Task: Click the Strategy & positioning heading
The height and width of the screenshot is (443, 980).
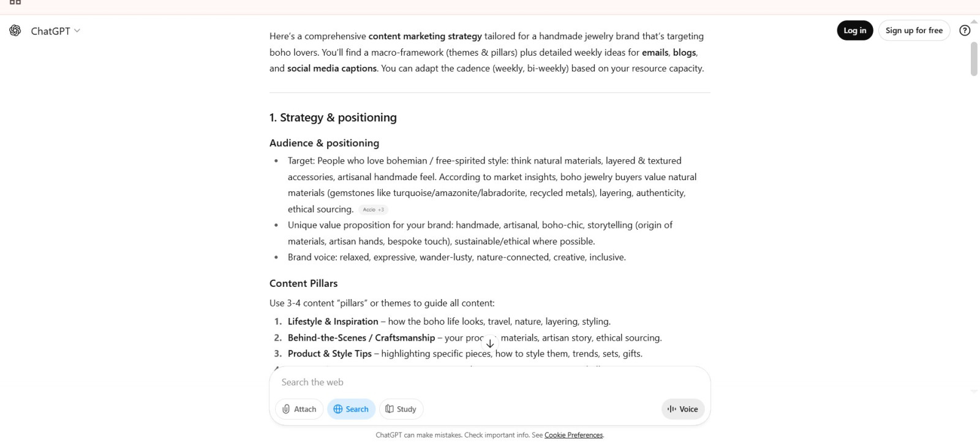Action: [333, 118]
